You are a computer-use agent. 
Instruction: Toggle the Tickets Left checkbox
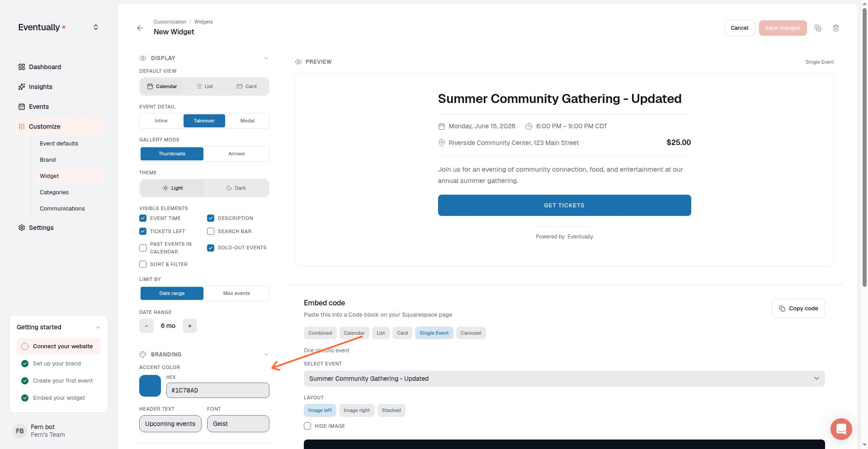[x=143, y=231]
